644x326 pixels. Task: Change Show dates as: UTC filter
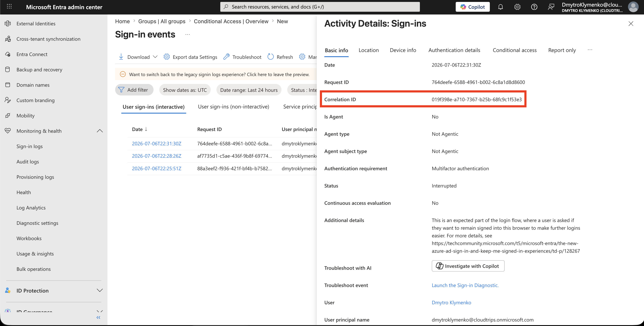pos(185,90)
